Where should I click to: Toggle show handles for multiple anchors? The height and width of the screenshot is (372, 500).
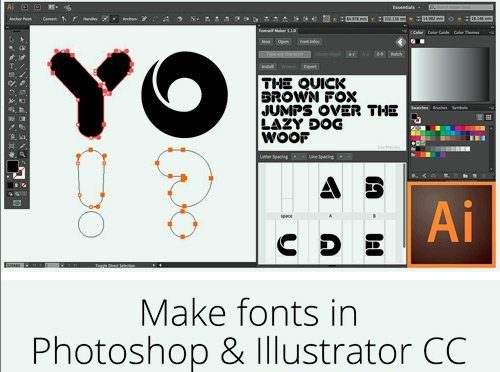pos(105,19)
